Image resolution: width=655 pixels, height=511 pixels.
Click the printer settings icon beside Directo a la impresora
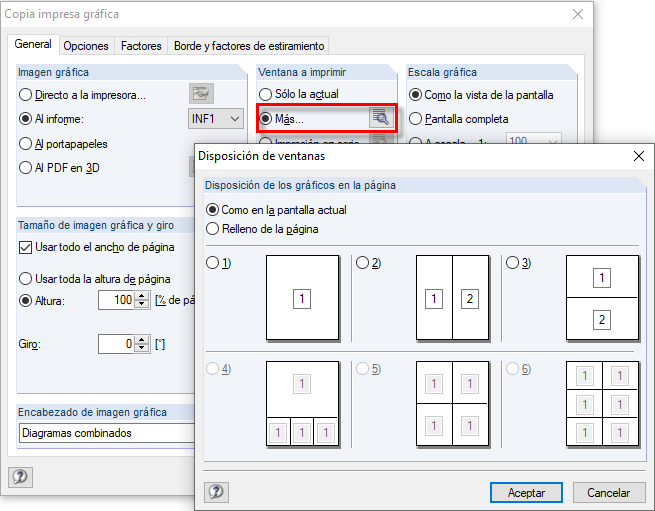tap(202, 95)
